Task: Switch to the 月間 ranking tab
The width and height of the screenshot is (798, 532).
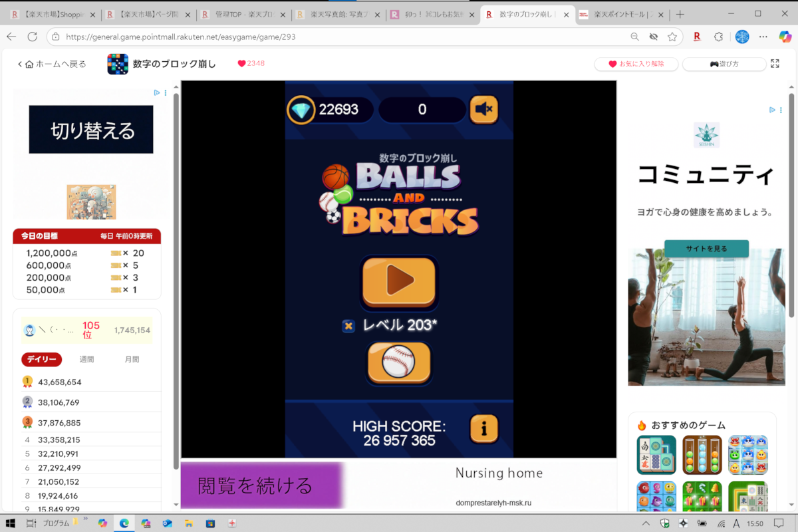Action: point(132,359)
